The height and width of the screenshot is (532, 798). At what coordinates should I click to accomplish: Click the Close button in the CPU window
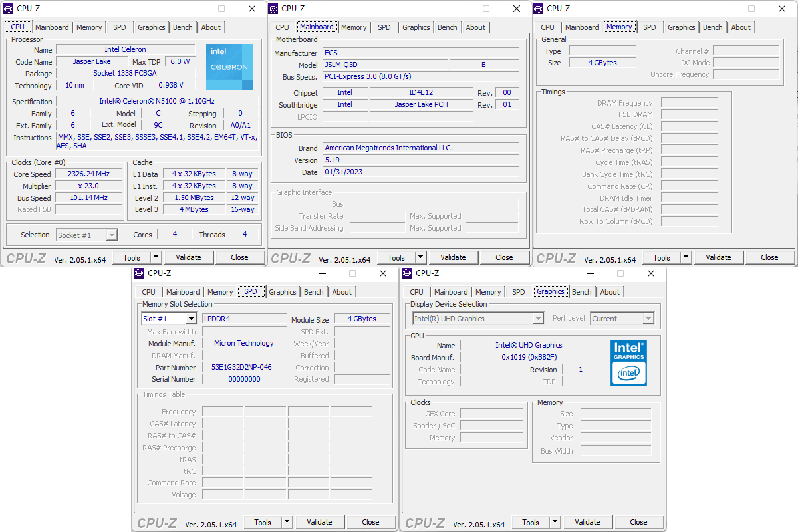point(239,257)
